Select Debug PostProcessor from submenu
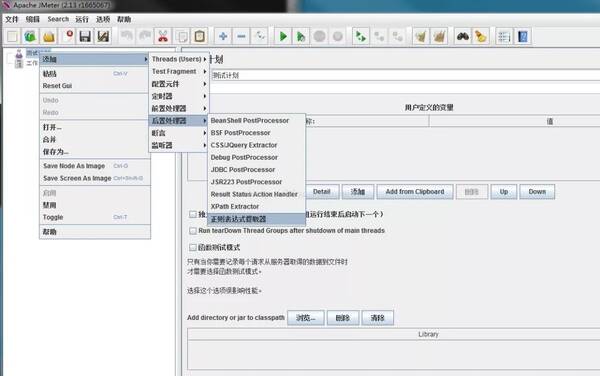The image size is (600, 376). pyautogui.click(x=256, y=157)
